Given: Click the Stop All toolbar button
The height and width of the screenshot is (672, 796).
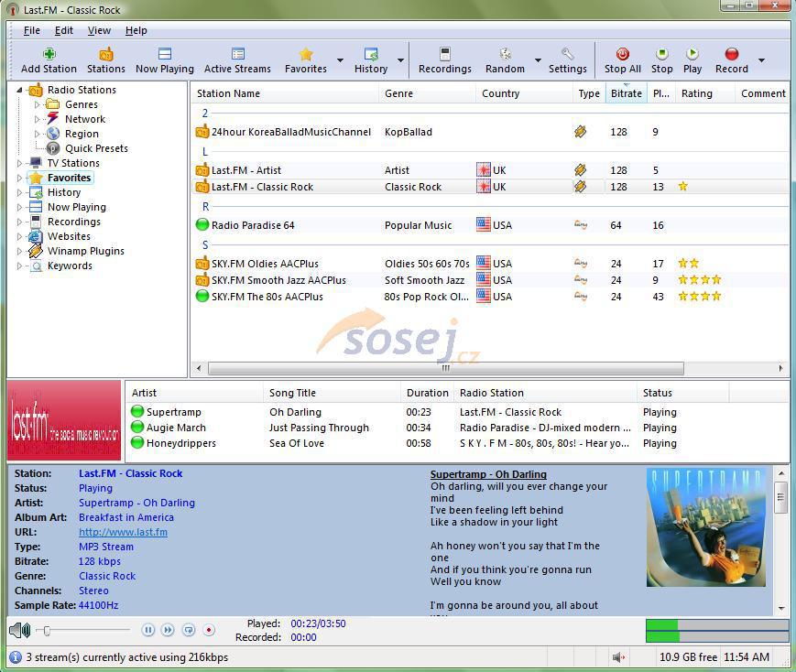Looking at the screenshot, I should 622,61.
